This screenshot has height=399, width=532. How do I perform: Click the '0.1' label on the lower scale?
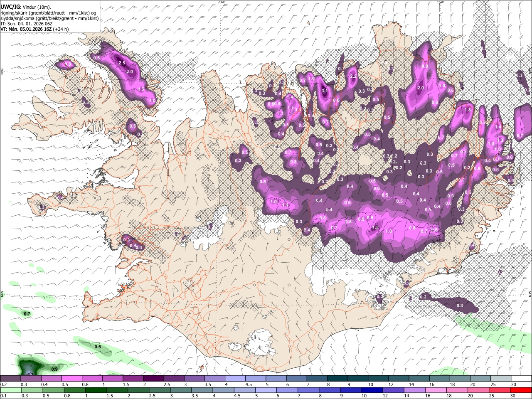[x=4, y=396]
